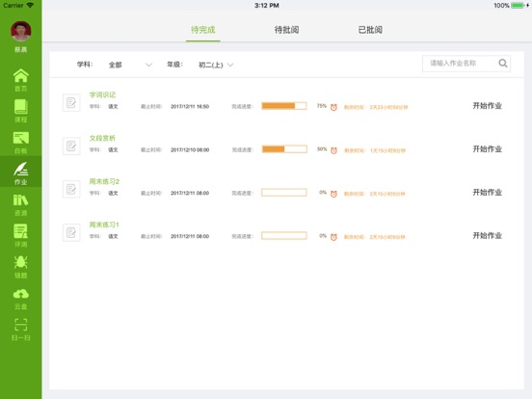
Task: Click the empty progress bar of 周末练习2
Action: [284, 193]
